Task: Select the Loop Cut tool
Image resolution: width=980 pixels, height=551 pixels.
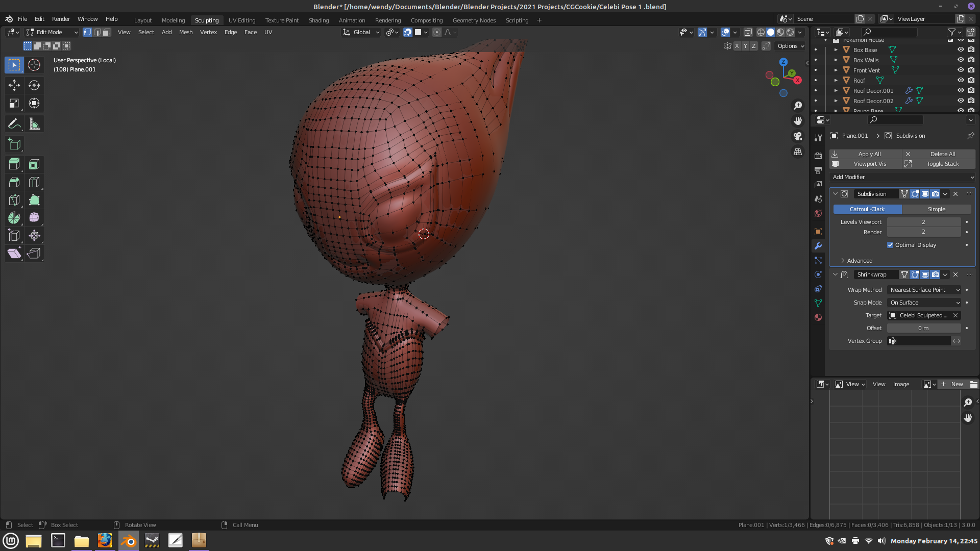Action: (34, 182)
